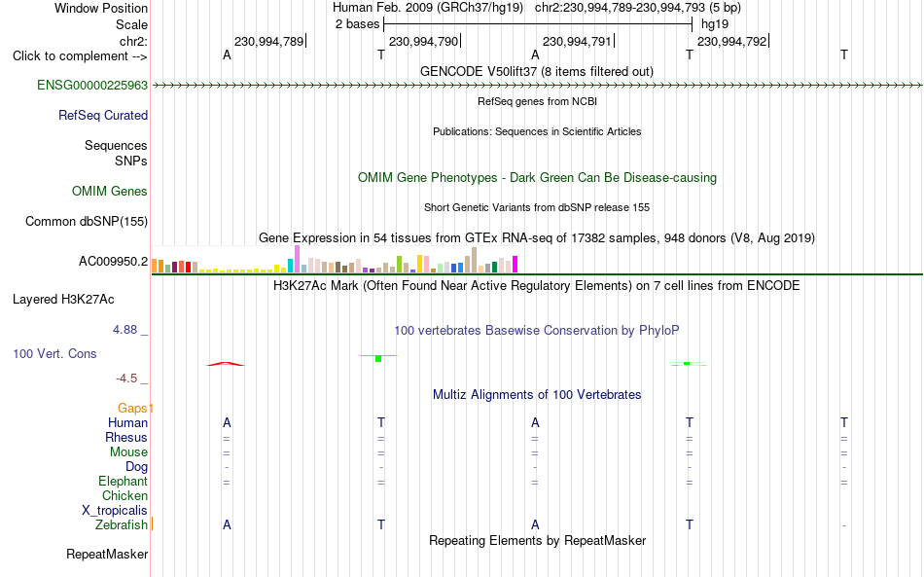Select the Elephant species row label

coord(123,482)
